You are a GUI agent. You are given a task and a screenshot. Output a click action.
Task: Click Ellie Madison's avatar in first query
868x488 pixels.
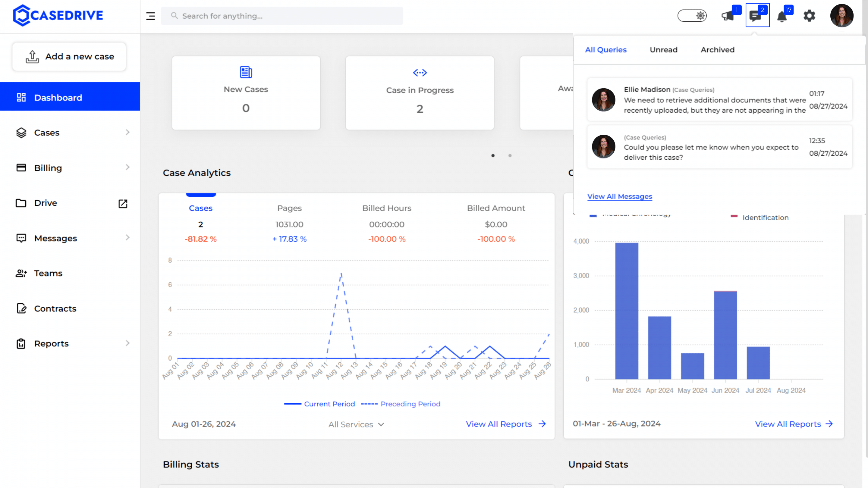pos(603,100)
